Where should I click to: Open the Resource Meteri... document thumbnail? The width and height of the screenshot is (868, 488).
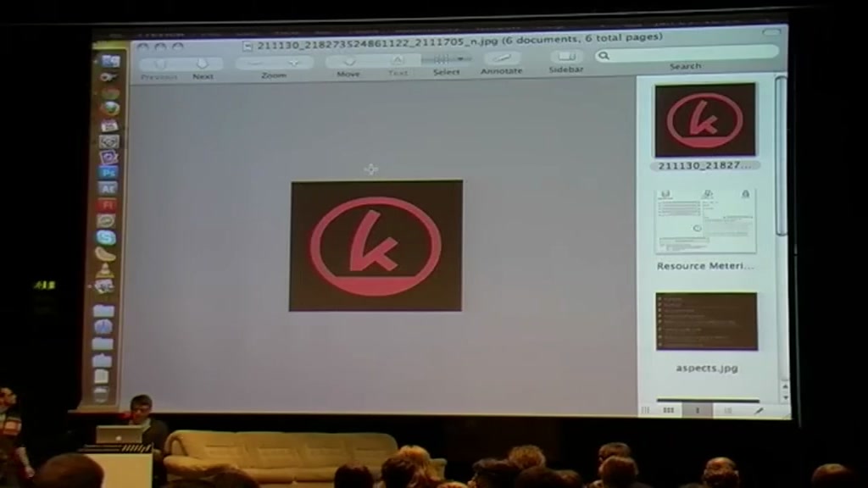(706, 221)
